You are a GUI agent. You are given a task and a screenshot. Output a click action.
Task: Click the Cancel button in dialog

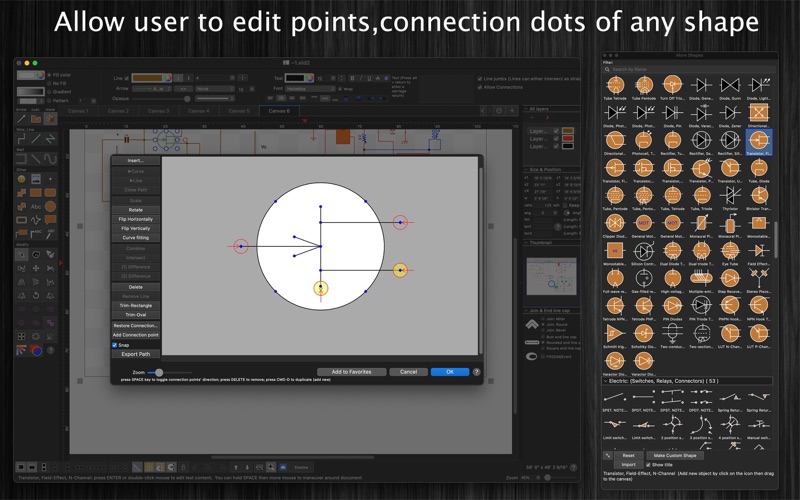point(408,372)
